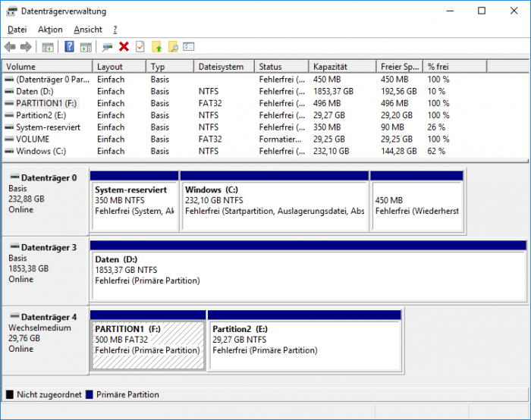Select the VOLUME list row
Viewport: 531px width, 420px height.
point(265,139)
